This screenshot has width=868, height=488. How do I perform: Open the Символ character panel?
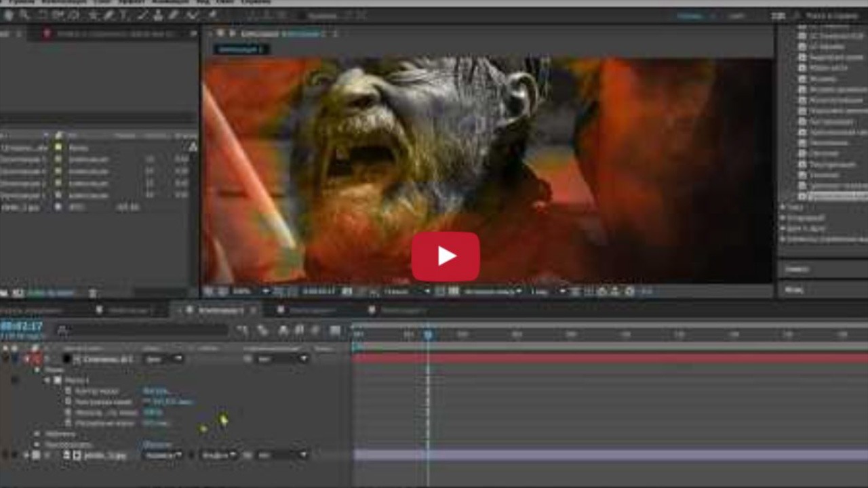tap(796, 269)
